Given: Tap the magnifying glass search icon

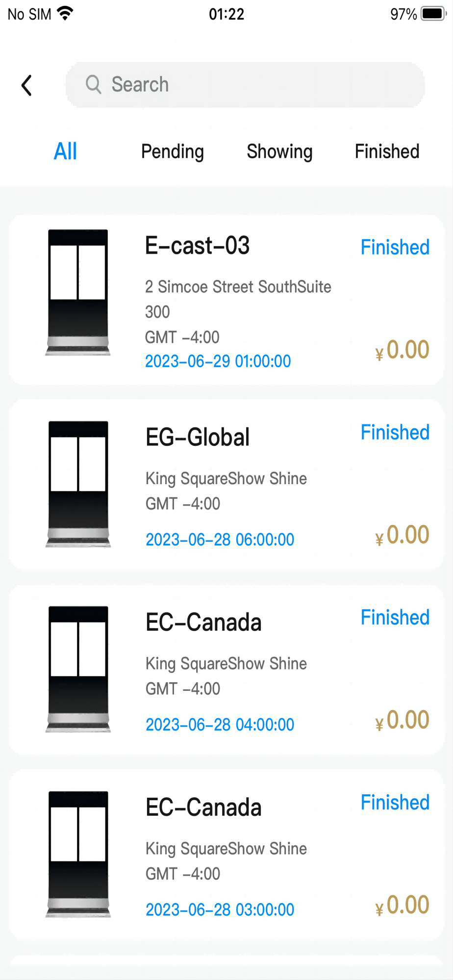Looking at the screenshot, I should [93, 84].
